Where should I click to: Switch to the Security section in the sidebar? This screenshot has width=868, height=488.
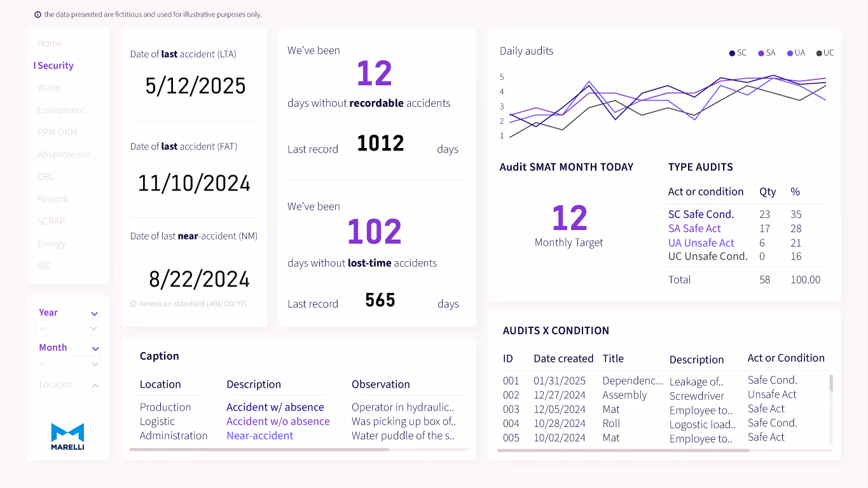[54, 65]
